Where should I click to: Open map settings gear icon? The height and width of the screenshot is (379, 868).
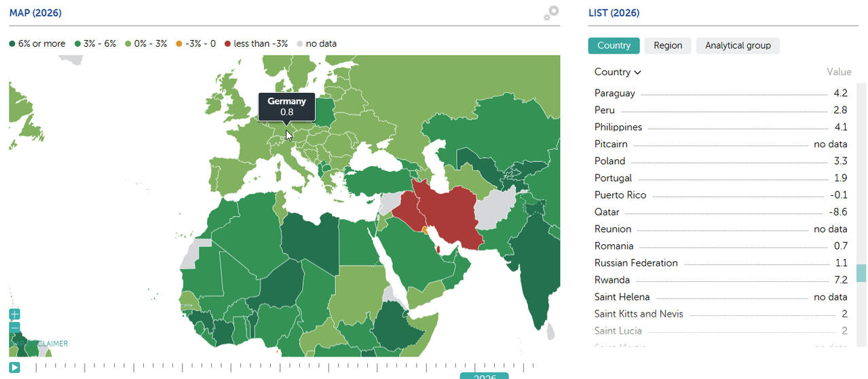[x=552, y=13]
